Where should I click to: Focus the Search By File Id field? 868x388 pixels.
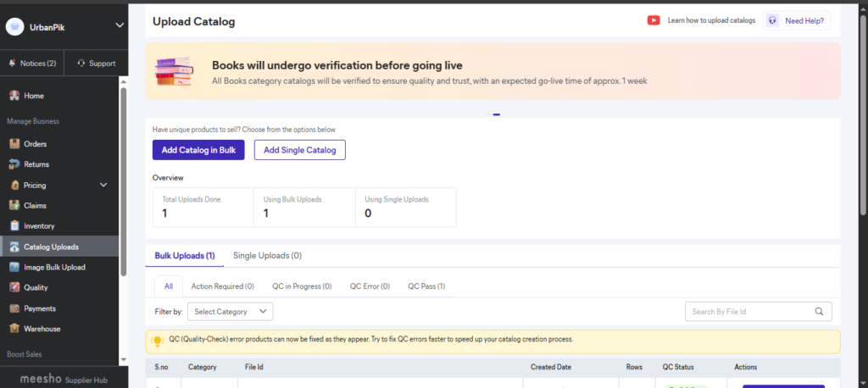point(759,312)
